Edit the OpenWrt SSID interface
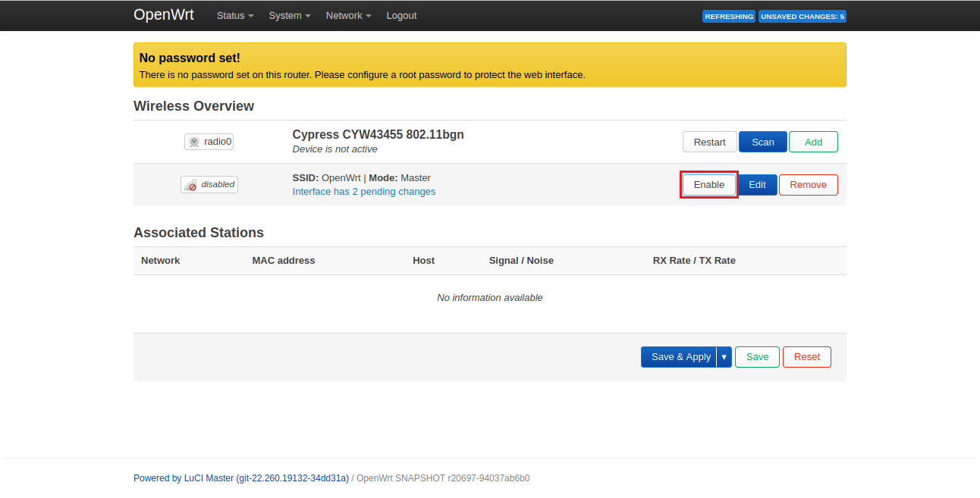Viewport: 980px width, 498px height. pyautogui.click(x=758, y=185)
